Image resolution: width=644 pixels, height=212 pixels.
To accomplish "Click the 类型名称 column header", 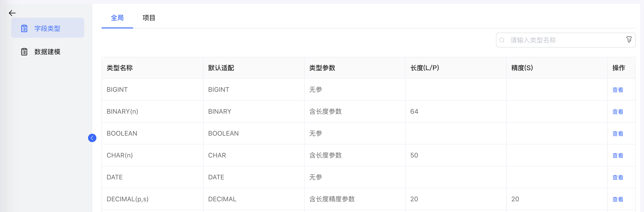I will 119,68.
